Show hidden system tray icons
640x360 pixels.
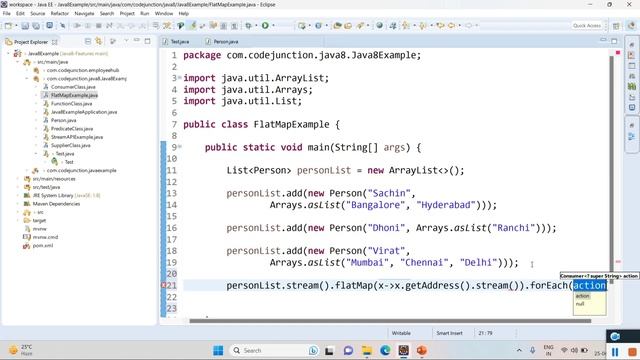(x=519, y=350)
